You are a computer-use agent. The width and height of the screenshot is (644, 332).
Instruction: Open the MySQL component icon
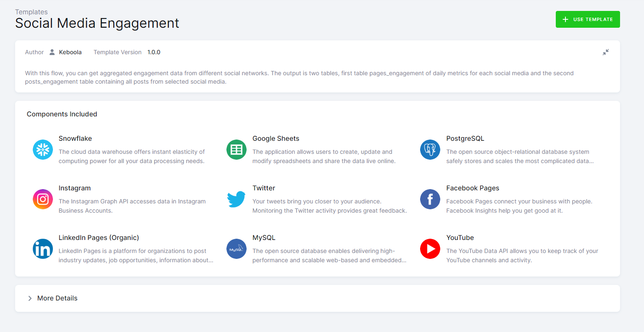tap(236, 249)
